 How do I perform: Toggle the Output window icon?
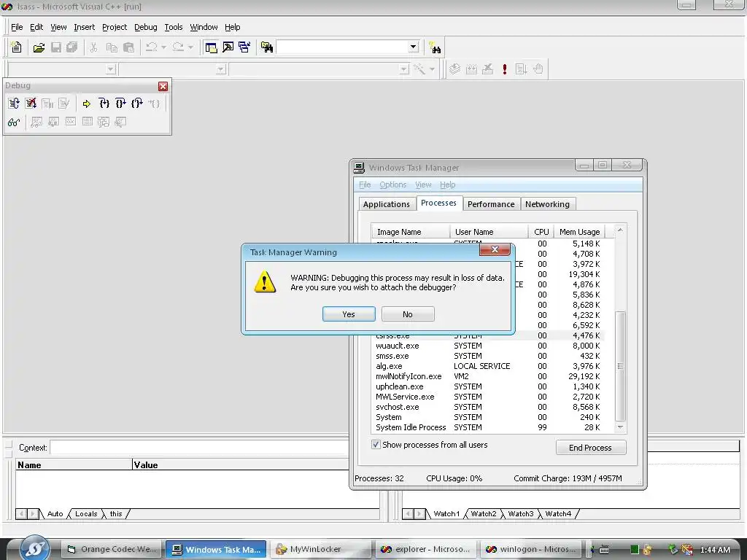tap(228, 47)
